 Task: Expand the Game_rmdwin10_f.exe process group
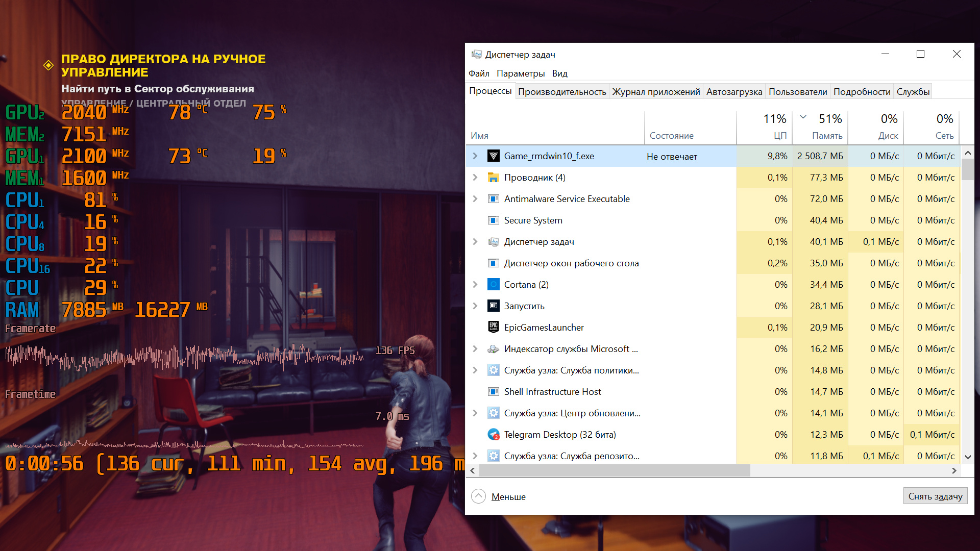[x=475, y=156]
